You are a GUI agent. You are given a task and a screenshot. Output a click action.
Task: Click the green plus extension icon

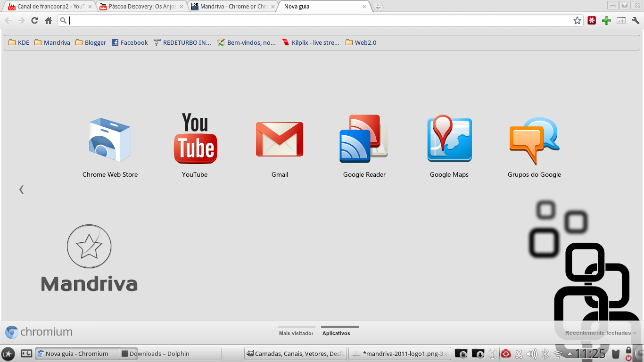[x=606, y=20]
